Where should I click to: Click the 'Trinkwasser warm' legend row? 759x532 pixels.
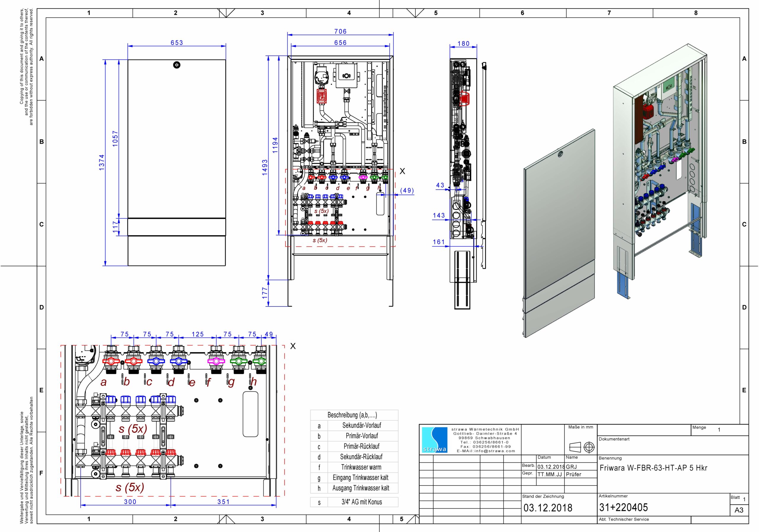(354, 467)
